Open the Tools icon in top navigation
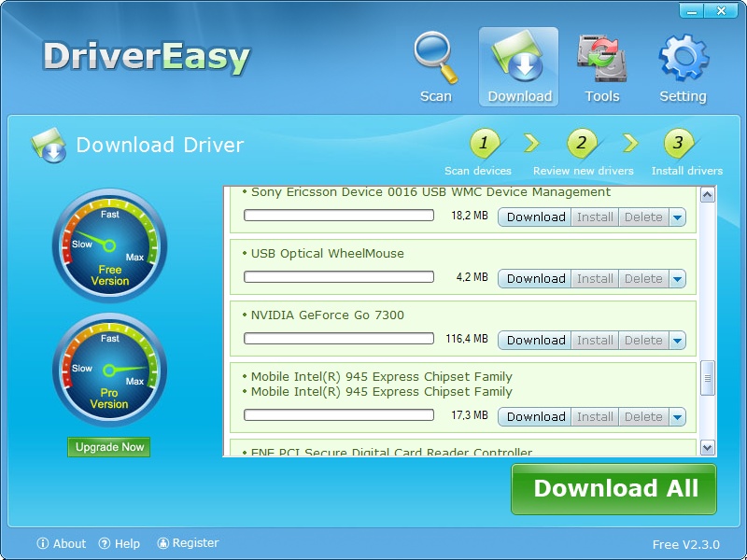 click(602, 56)
